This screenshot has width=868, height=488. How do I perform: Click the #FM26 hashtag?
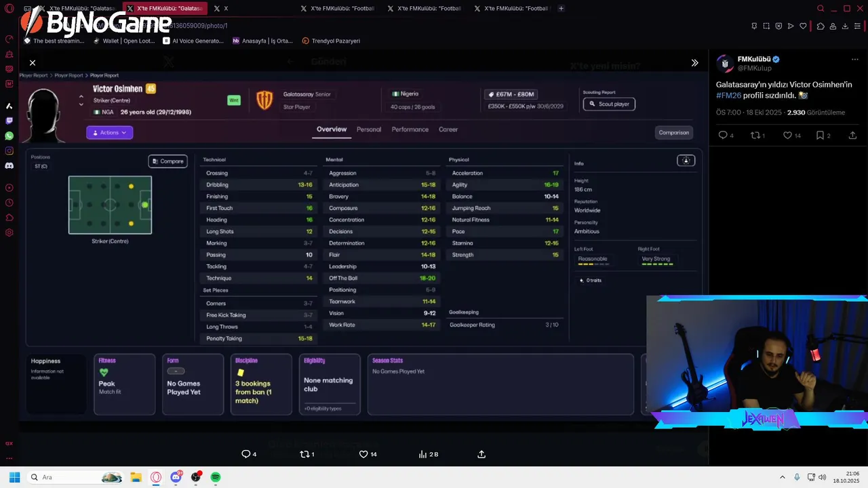click(728, 96)
